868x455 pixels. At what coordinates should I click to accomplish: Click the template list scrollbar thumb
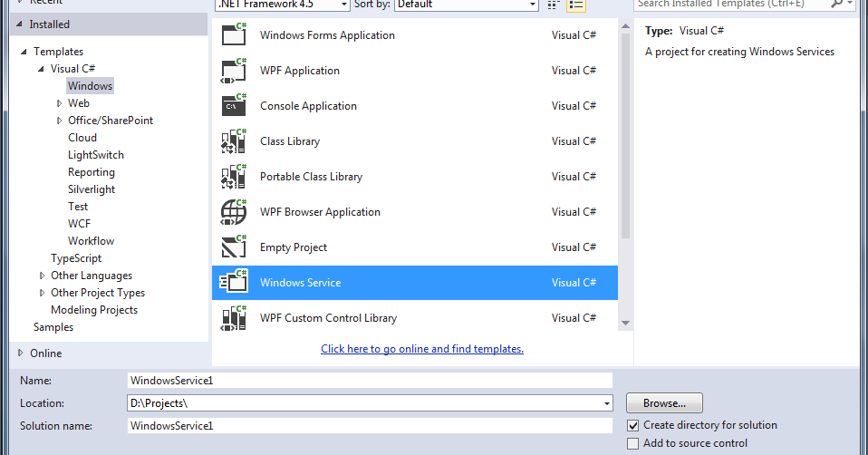(625, 136)
